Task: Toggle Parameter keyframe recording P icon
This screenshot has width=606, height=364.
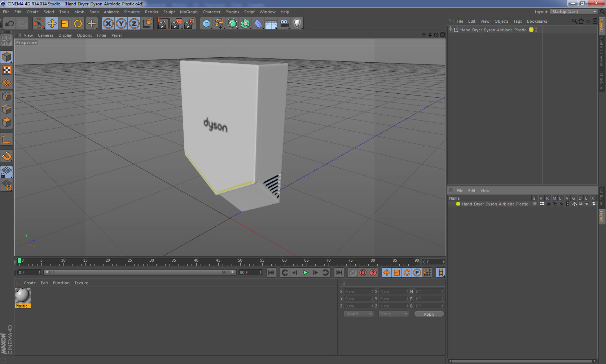Action: [x=417, y=272]
